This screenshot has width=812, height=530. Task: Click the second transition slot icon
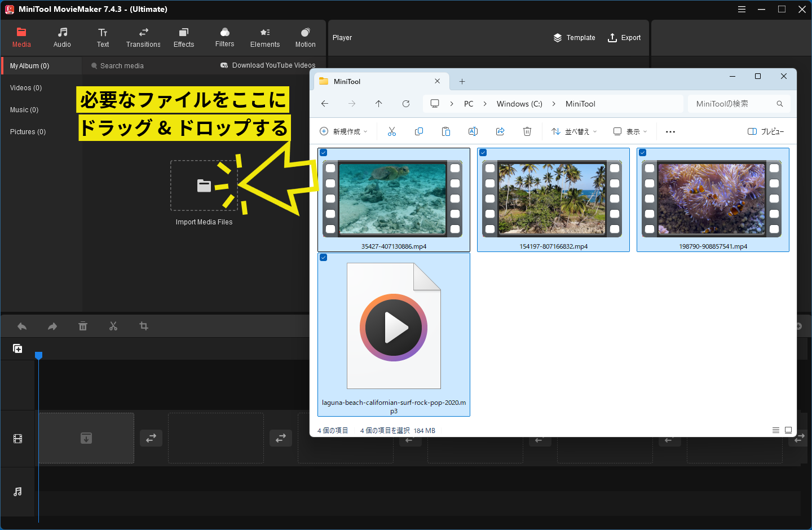tap(281, 438)
